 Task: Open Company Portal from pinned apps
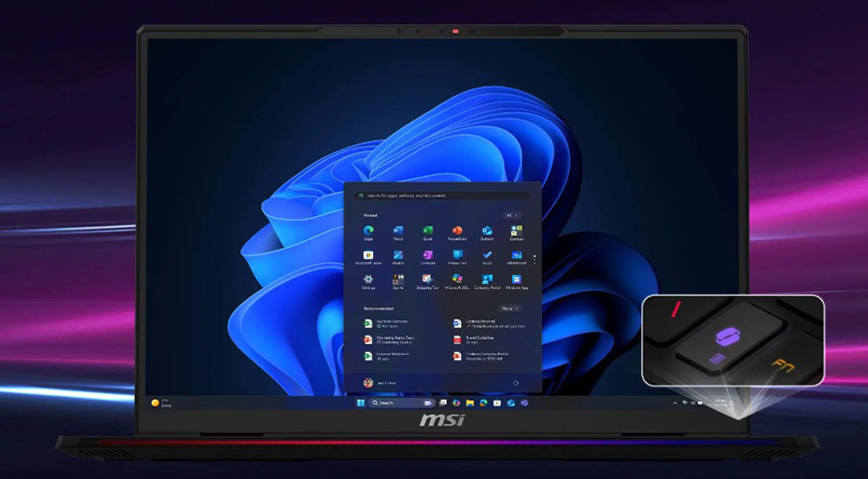[487, 282]
